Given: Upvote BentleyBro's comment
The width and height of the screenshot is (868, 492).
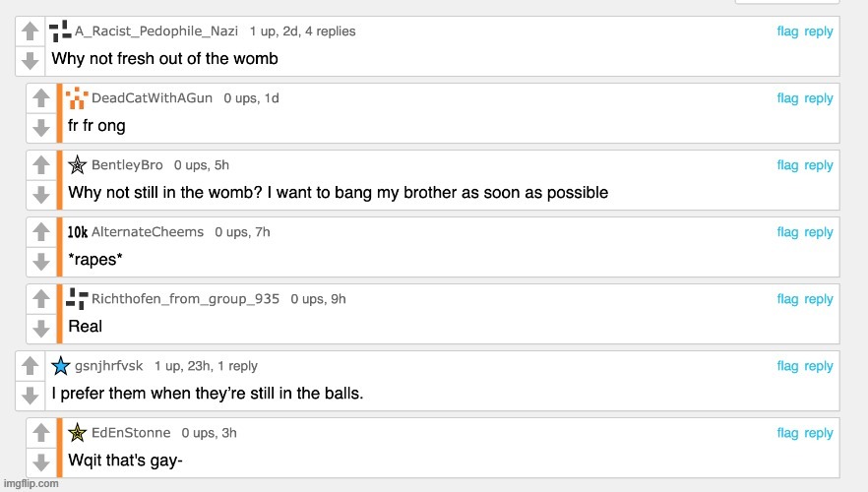Looking at the screenshot, I should click(41, 165).
